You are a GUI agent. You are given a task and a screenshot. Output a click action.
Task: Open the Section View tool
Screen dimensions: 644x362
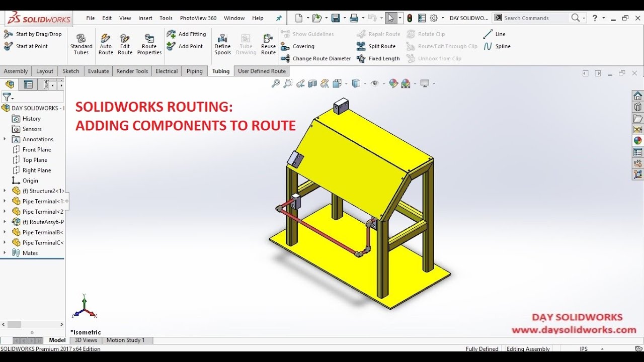tap(312, 83)
